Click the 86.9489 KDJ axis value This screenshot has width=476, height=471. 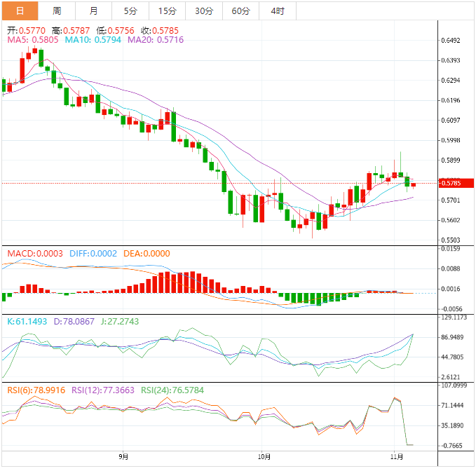click(453, 337)
